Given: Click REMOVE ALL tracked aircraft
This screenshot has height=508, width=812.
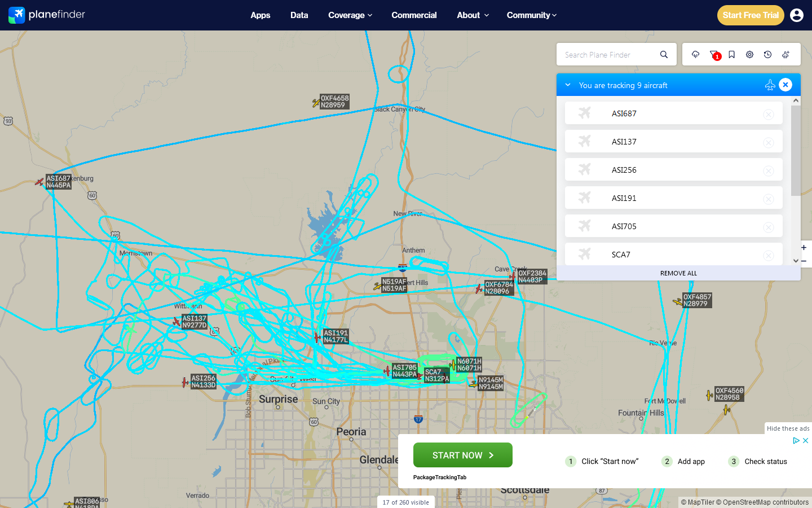Looking at the screenshot, I should 678,273.
